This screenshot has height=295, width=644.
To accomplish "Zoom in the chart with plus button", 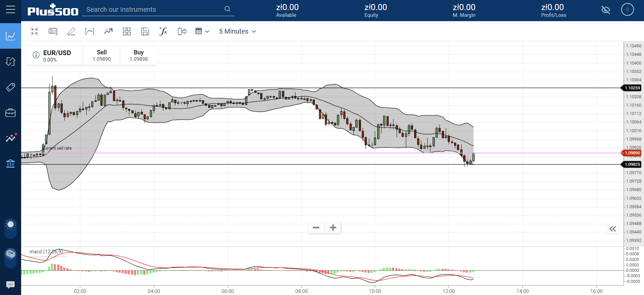I will click(333, 228).
